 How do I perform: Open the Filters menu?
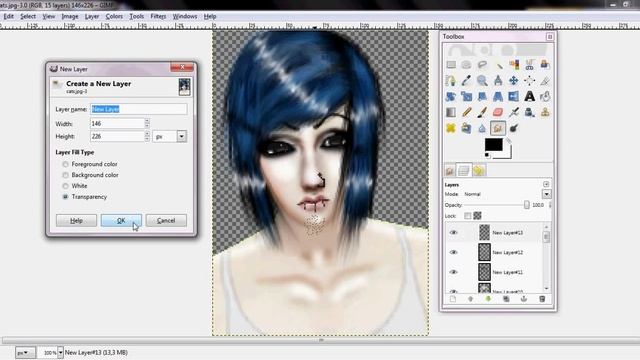(158, 16)
